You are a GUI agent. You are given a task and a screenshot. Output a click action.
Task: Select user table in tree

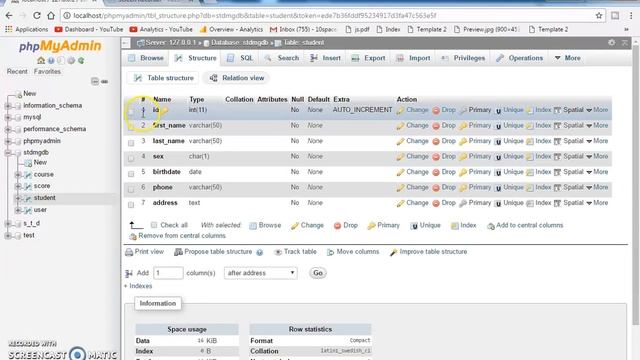pos(40,210)
